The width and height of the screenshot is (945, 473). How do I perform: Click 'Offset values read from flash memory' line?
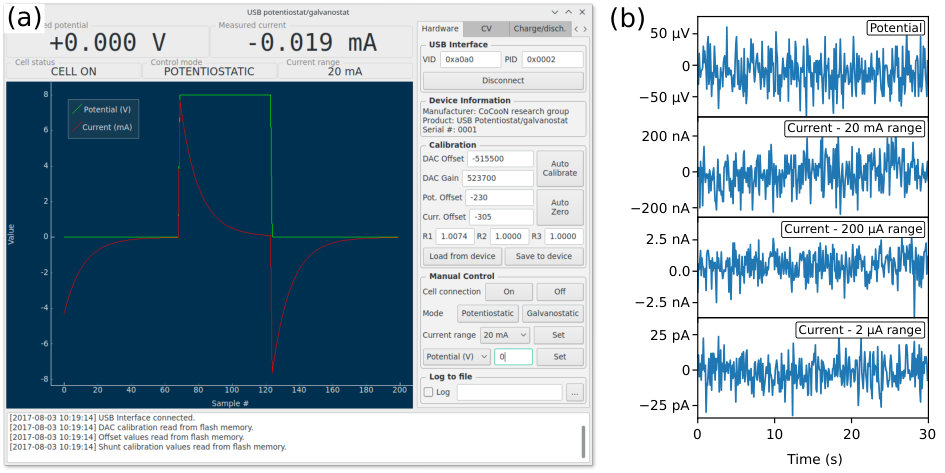127,437
